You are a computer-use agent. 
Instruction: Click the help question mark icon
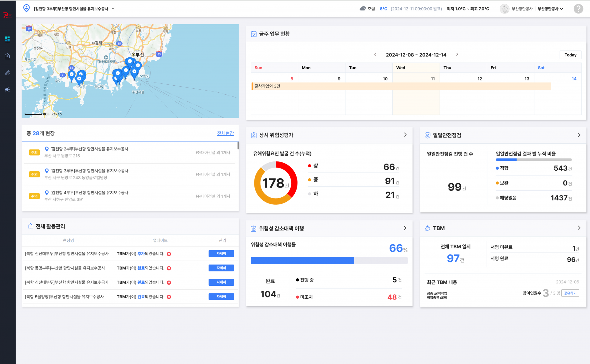[x=578, y=9]
